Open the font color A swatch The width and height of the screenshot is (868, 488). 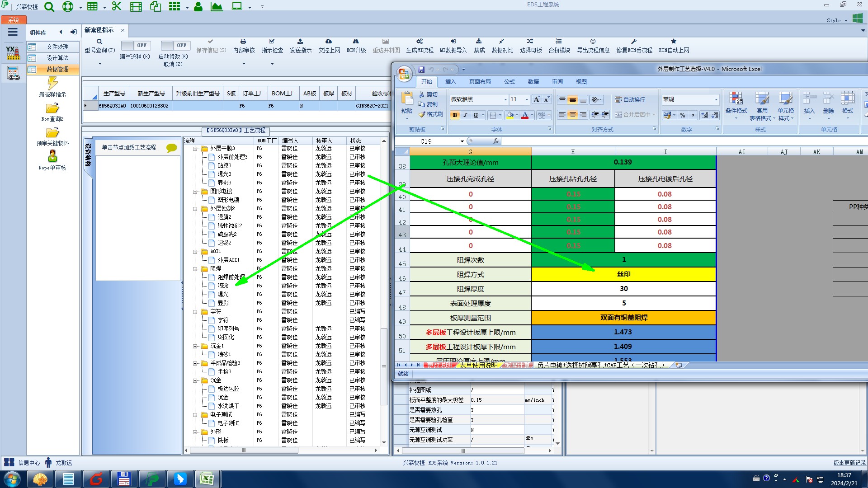click(524, 115)
